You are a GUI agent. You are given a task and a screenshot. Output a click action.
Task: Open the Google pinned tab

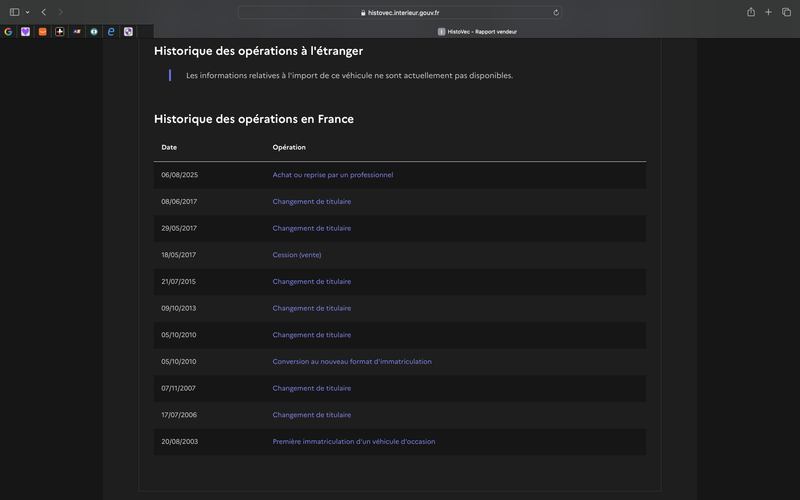[x=8, y=32]
